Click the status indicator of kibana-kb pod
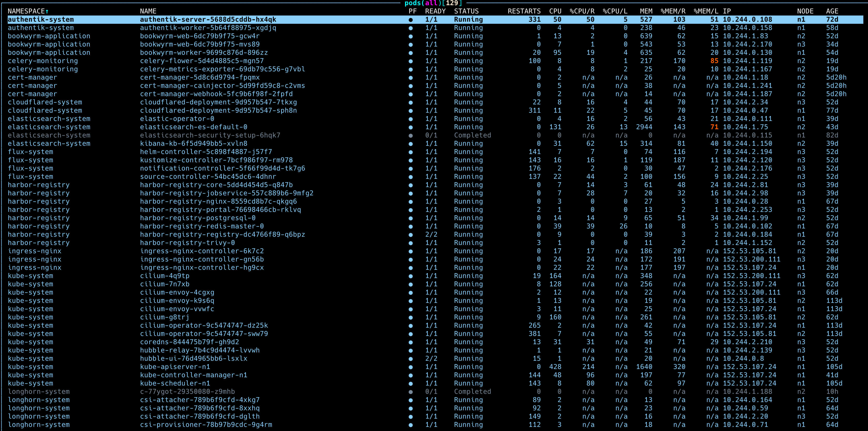This screenshot has width=868, height=431. (x=411, y=143)
